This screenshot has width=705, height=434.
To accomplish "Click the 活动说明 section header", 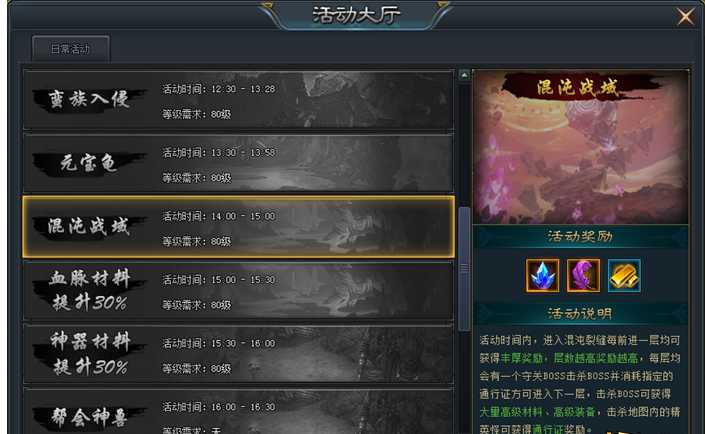I will (x=580, y=313).
